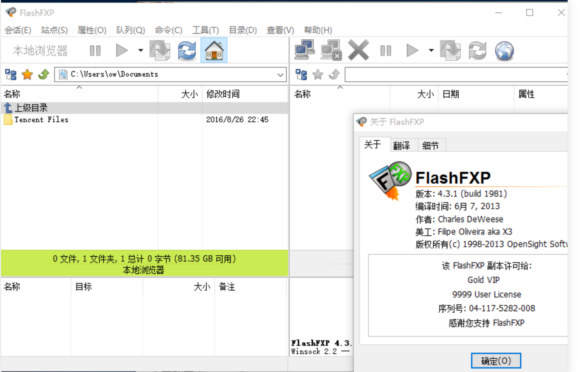The height and width of the screenshot is (372, 588).
Task: Open the 队列(Q) menu
Action: click(x=130, y=30)
